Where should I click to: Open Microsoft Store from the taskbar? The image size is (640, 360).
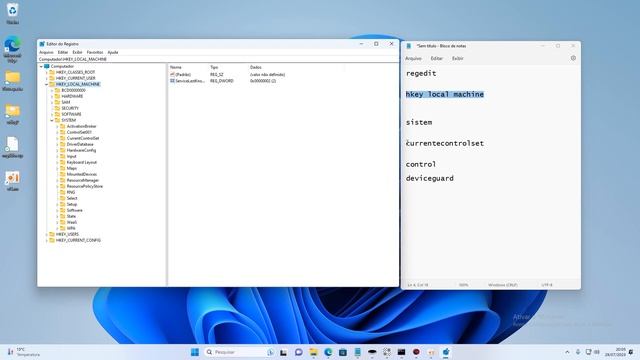pyautogui.click(x=342, y=352)
